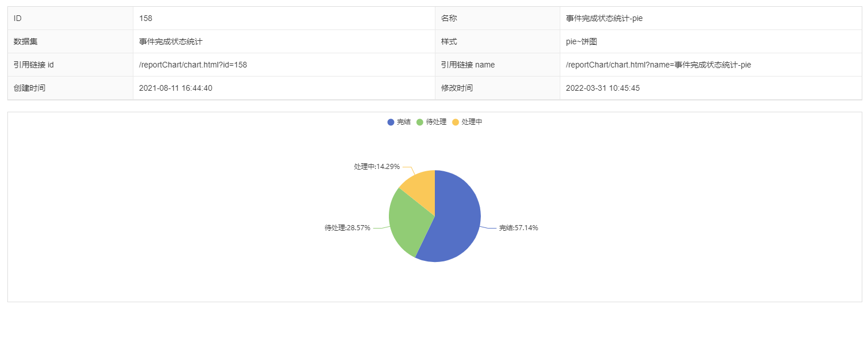Click the green 待处理 legend dot
This screenshot has width=868, height=351.
[420, 122]
